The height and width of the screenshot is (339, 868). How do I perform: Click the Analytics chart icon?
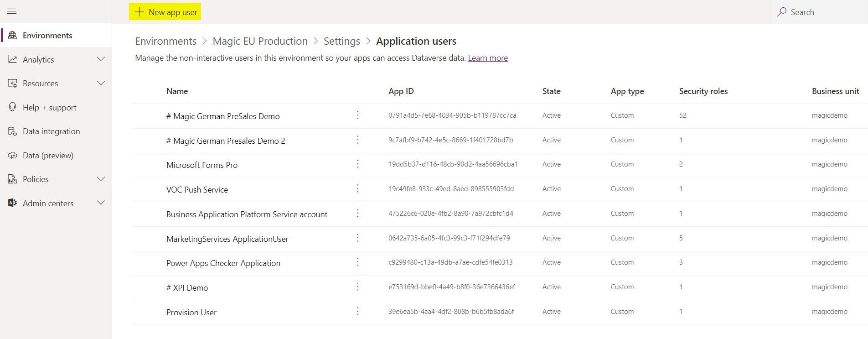pyautogui.click(x=12, y=59)
